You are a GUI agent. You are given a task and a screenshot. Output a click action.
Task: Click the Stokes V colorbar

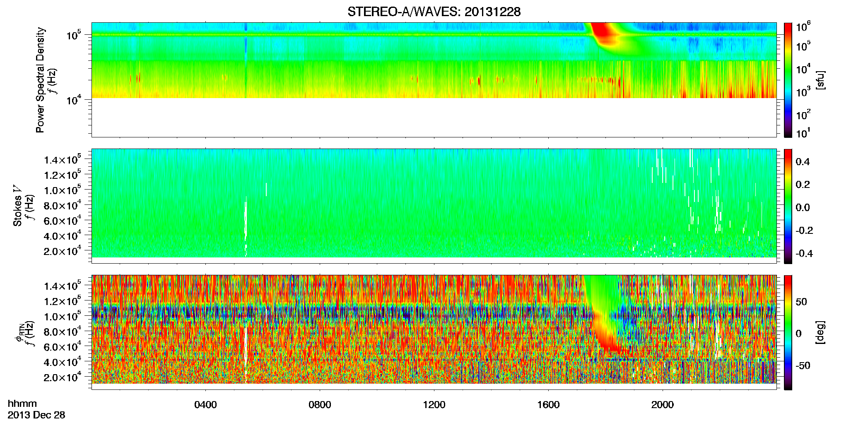[x=788, y=206]
